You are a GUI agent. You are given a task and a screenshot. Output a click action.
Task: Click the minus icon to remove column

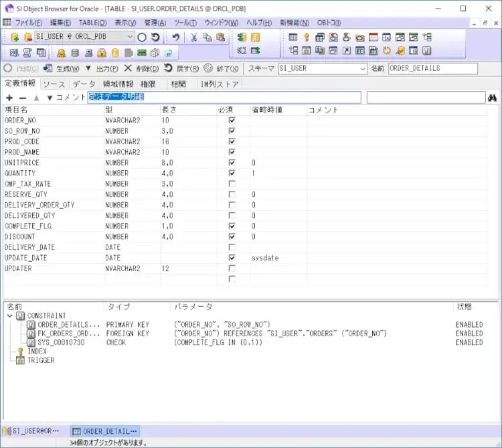[22, 98]
